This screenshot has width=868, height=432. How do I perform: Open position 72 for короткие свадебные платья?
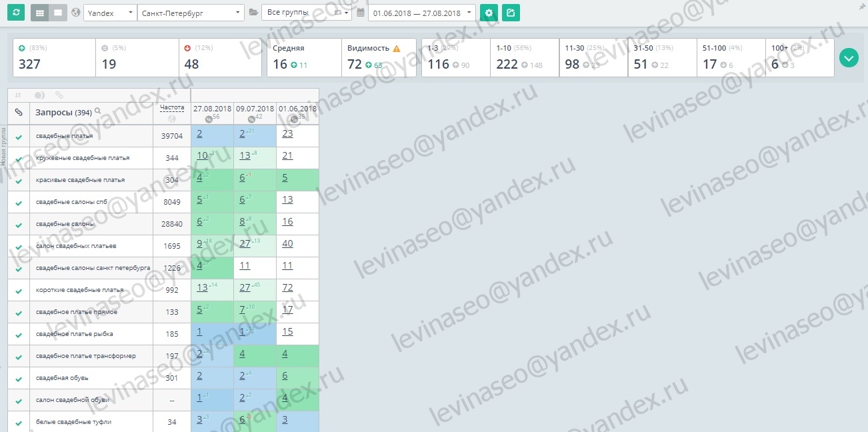click(287, 287)
